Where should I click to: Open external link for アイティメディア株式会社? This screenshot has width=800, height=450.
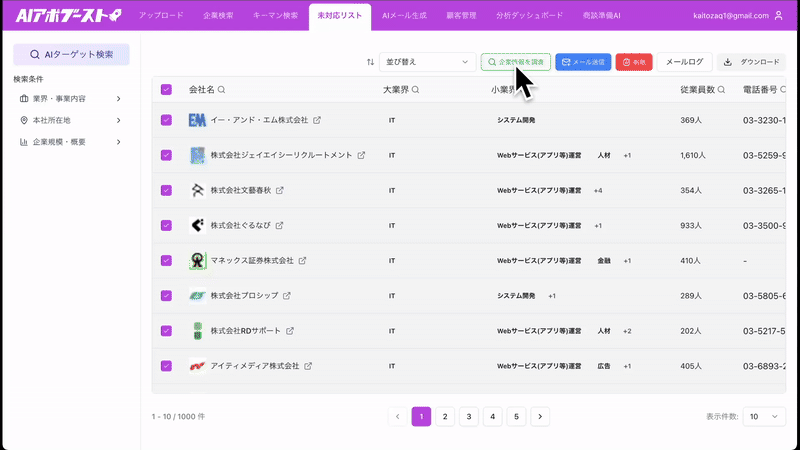(x=308, y=366)
